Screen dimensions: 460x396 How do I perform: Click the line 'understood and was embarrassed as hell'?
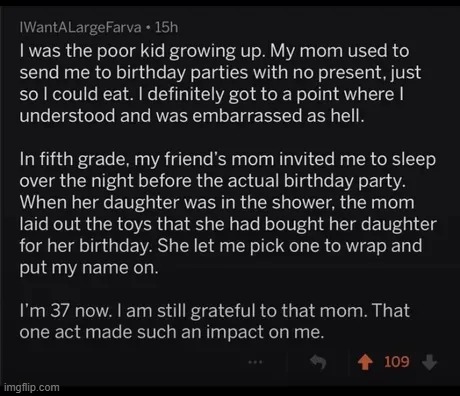[192, 116]
